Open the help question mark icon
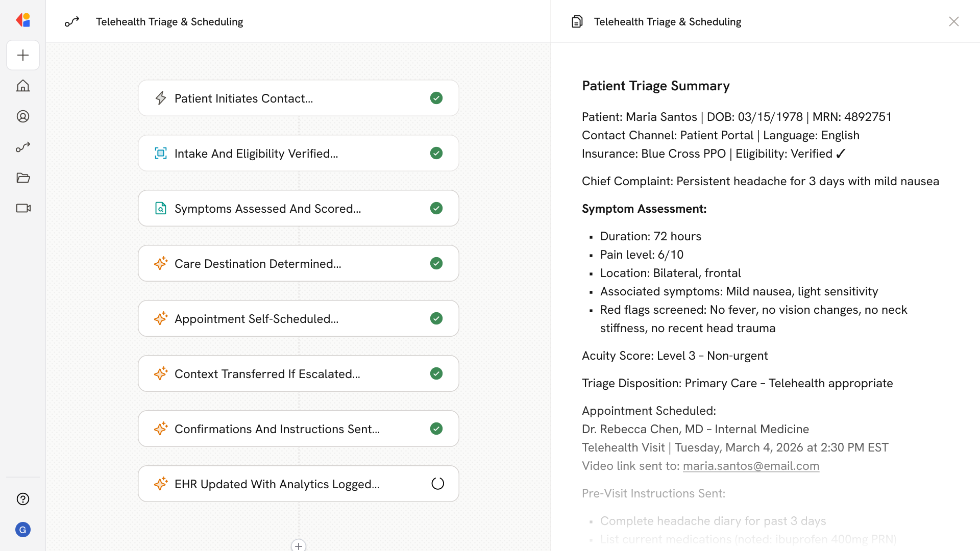 [x=23, y=499]
